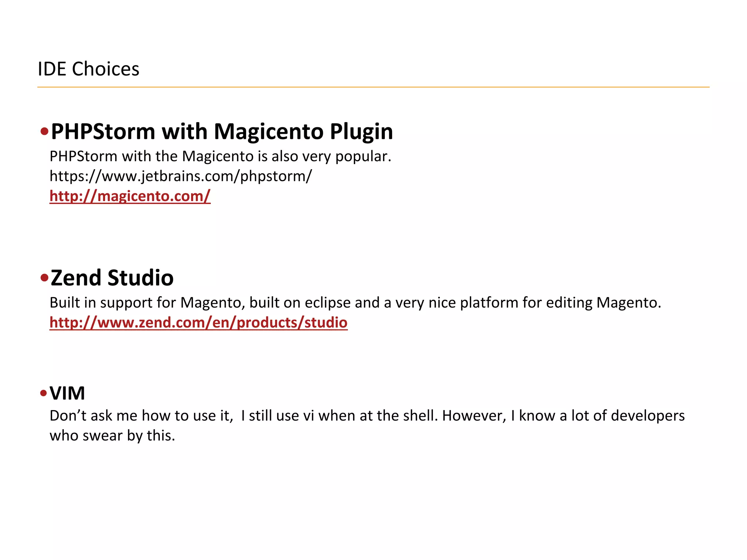Viewport: 747px width, 560px height.
Task: Click 'PHPStorm with the Magicento is also very popular.'
Action: coord(220,156)
